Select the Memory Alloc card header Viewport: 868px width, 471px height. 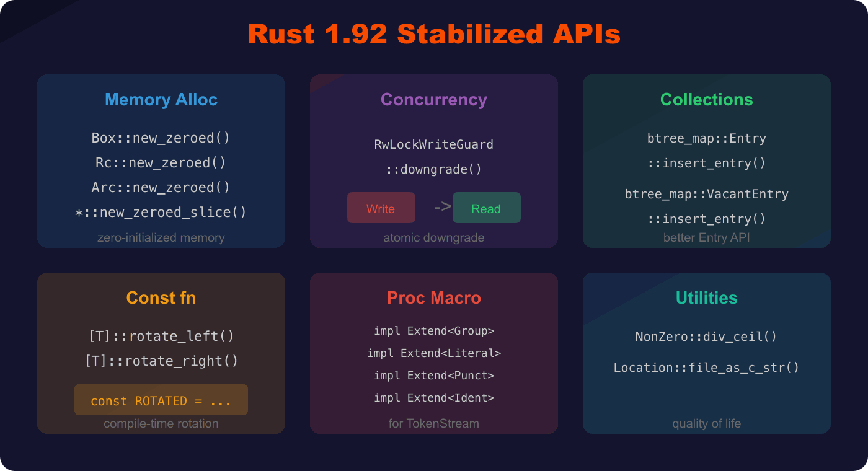(x=161, y=99)
